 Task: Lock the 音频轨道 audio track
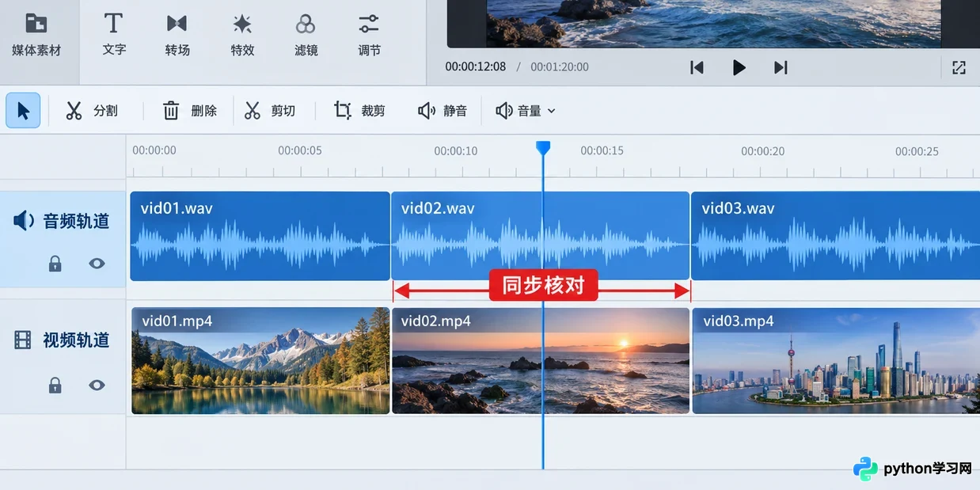[55, 264]
